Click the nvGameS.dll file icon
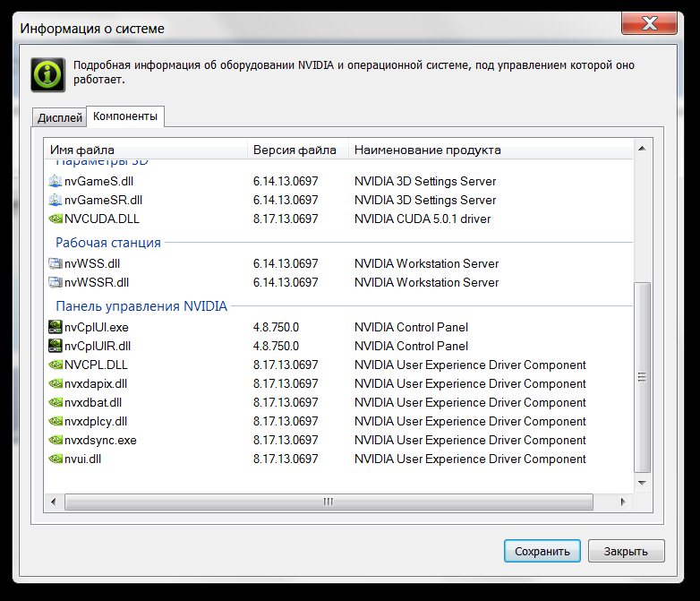This screenshot has width=700, height=601. tap(55, 182)
